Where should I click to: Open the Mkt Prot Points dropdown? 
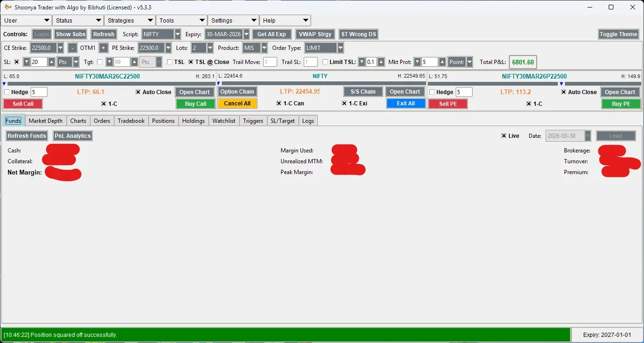point(469,62)
